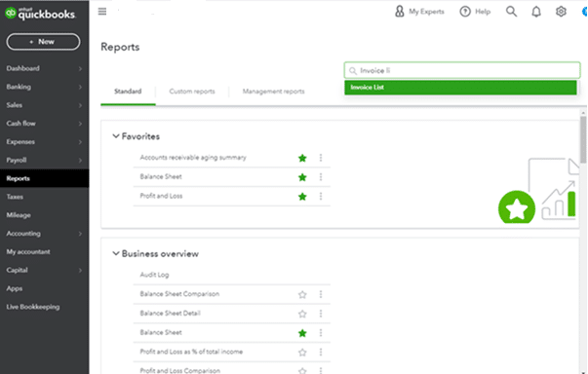Open kebab menu for Balance Sheet Detail

(321, 314)
